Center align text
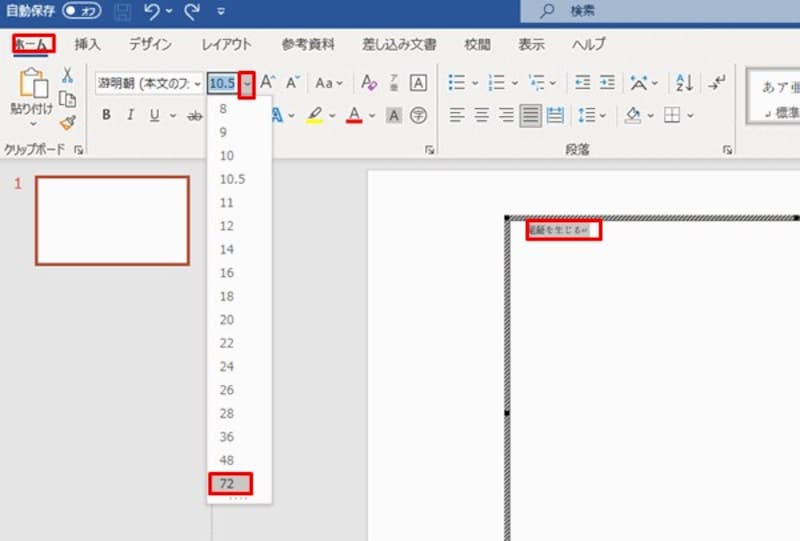Screen dimensions: 800x541 pyautogui.click(x=482, y=116)
